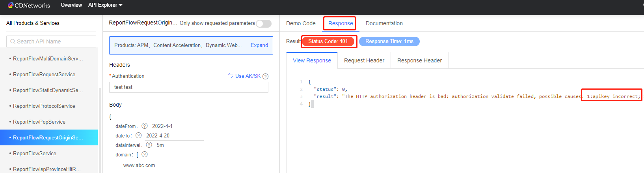The image size is (644, 173).
Task: Click the help icon beside dataInterval
Action: (149, 145)
